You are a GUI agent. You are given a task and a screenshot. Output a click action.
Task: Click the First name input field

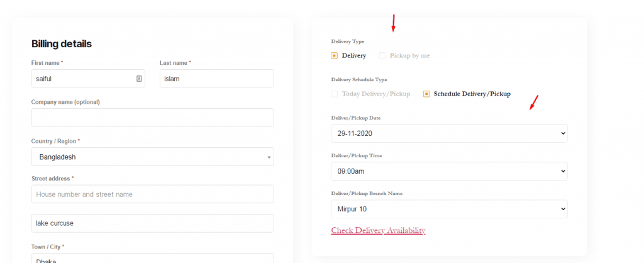coord(82,79)
